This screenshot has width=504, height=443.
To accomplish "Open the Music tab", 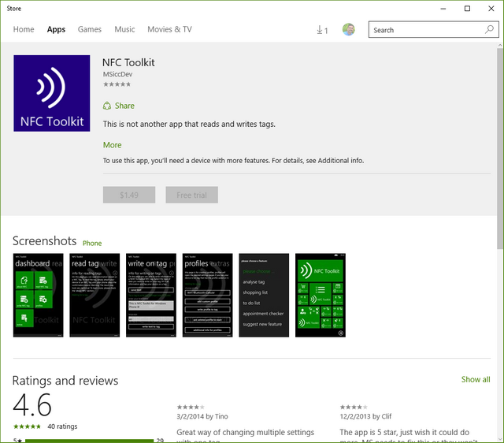I will [124, 29].
